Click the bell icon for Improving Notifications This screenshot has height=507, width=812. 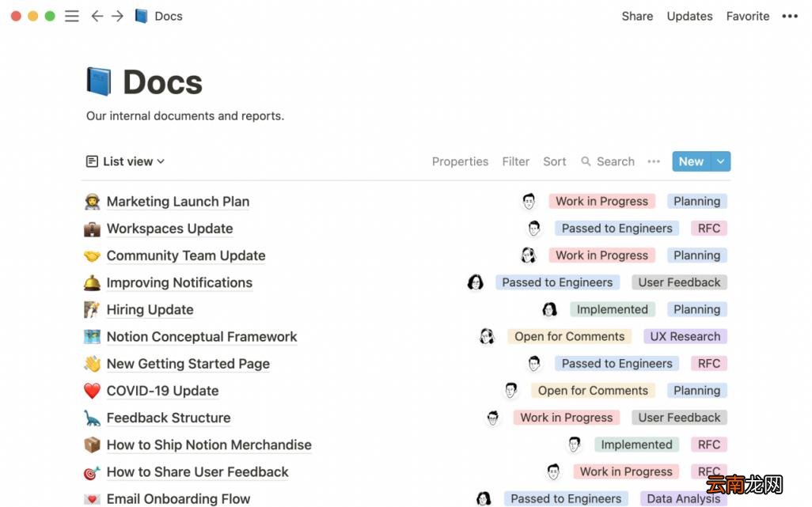point(92,282)
